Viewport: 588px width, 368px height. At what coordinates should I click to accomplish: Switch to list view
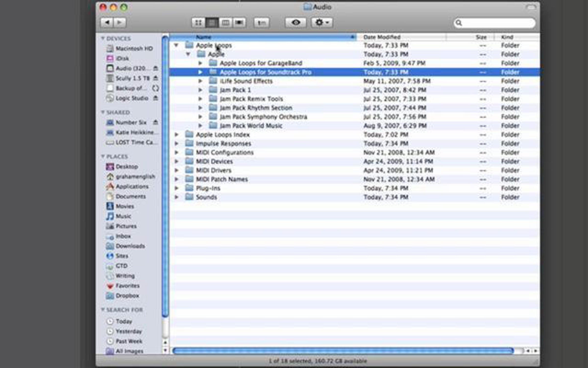pos(212,23)
